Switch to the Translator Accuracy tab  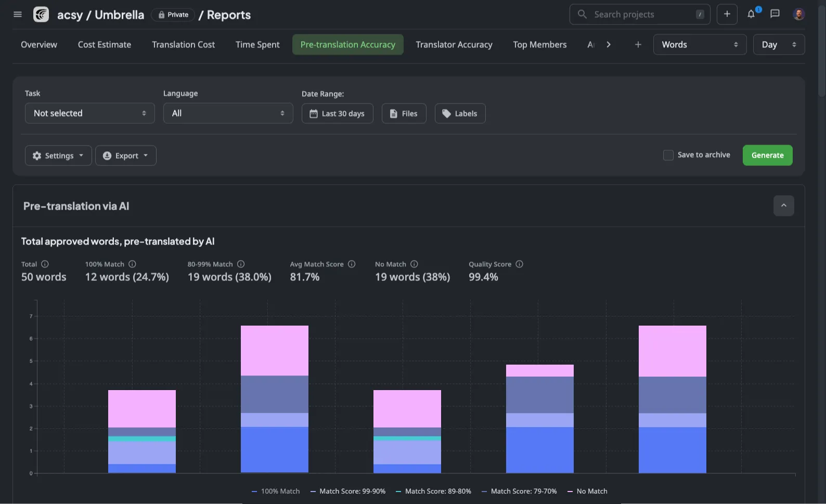(x=454, y=45)
